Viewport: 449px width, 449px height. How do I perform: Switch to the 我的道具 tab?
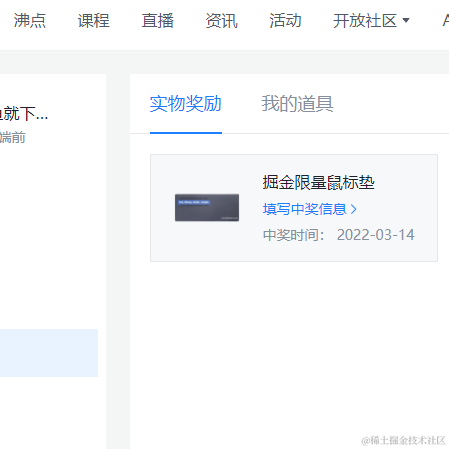pyautogui.click(x=297, y=104)
